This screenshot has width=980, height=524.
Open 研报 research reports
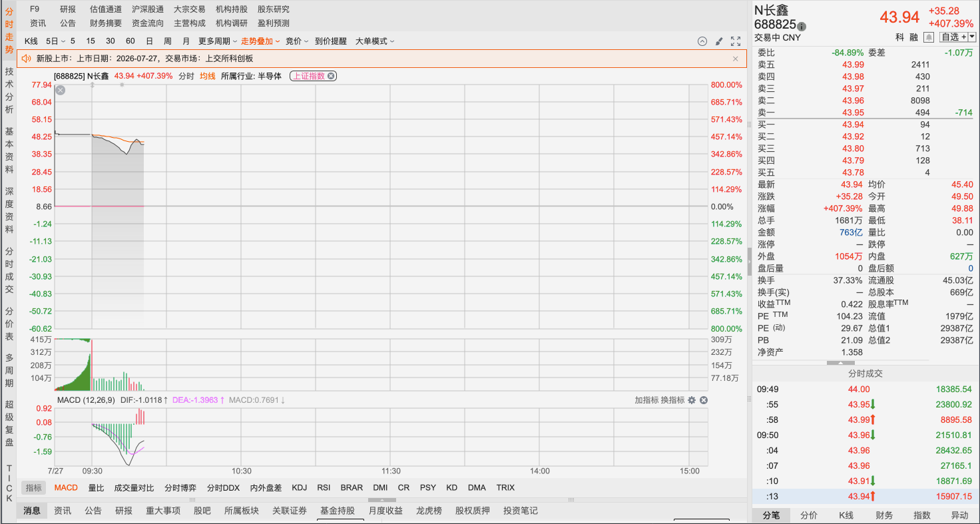(x=68, y=9)
